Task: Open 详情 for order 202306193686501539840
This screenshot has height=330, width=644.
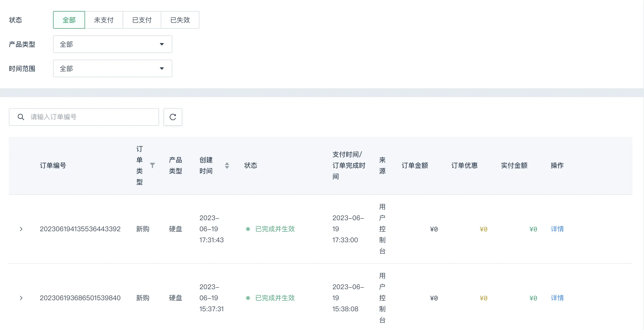Action: [557, 298]
